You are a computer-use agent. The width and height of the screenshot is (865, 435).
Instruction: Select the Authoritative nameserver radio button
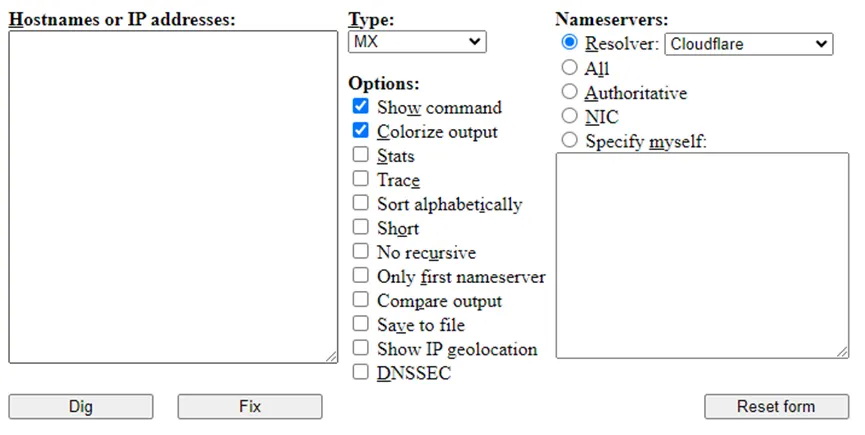(569, 92)
